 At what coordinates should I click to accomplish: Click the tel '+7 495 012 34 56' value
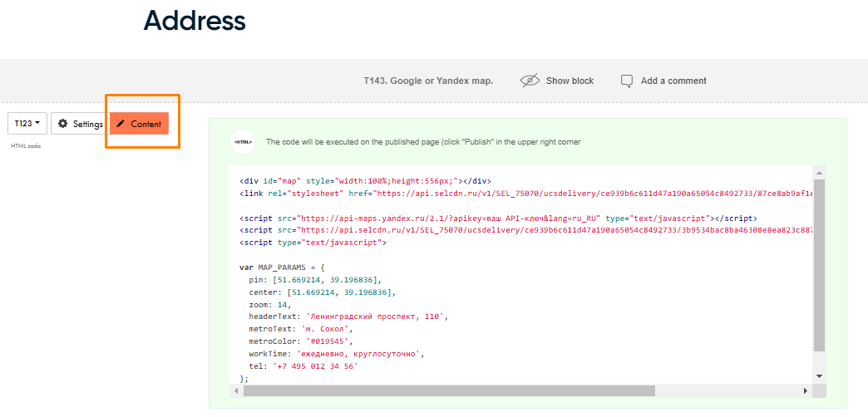(x=316, y=366)
